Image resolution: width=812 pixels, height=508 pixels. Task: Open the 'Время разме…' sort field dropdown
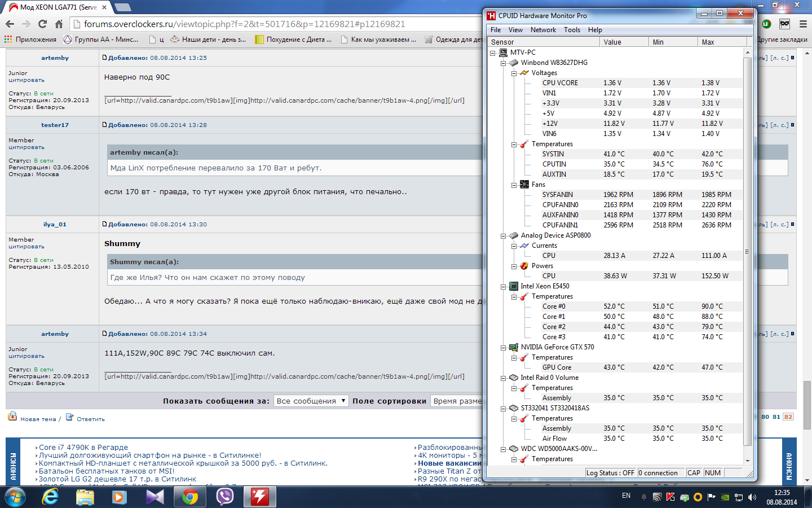coord(456,401)
